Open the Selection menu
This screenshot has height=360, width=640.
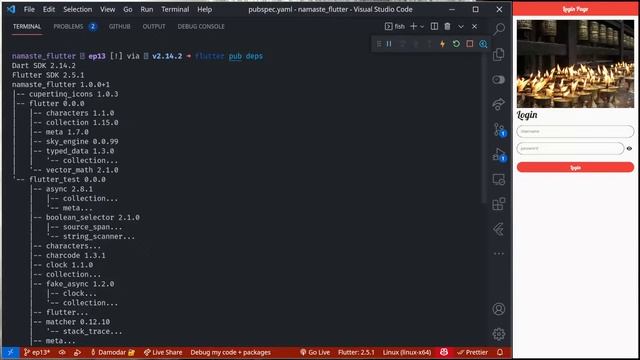click(78, 9)
